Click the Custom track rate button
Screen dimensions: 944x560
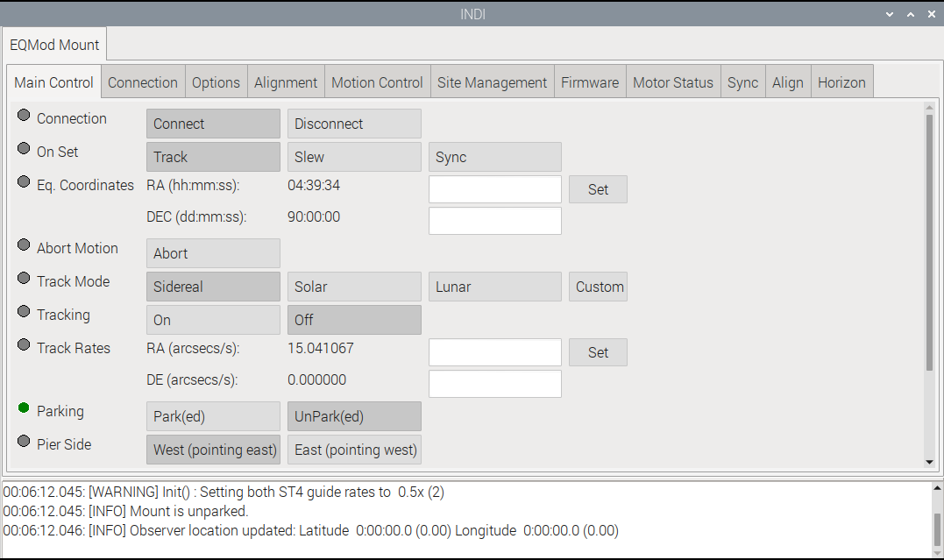[x=598, y=286]
